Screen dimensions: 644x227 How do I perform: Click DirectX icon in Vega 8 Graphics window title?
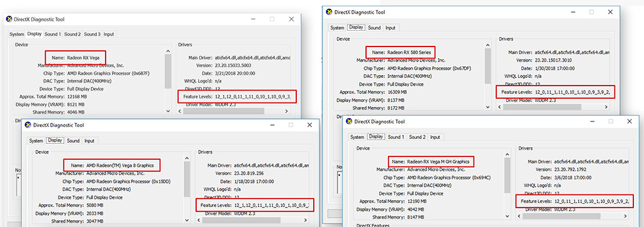pyautogui.click(x=28, y=125)
